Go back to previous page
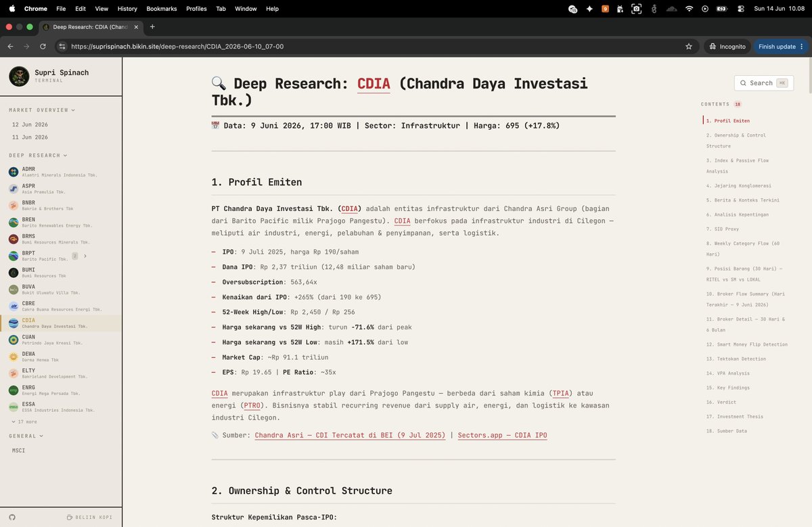 pos(10,47)
